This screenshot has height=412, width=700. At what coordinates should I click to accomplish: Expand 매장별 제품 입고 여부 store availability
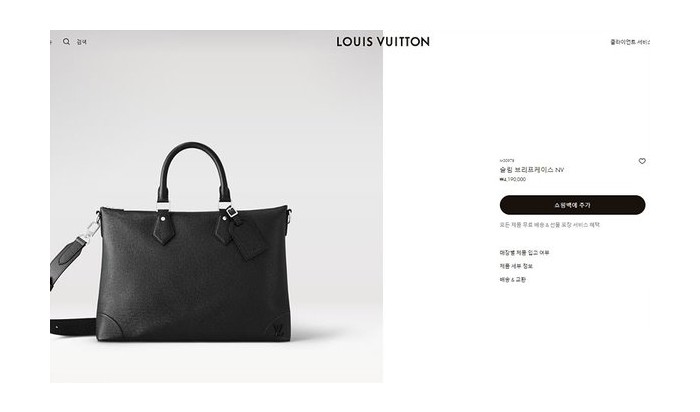[x=525, y=253]
